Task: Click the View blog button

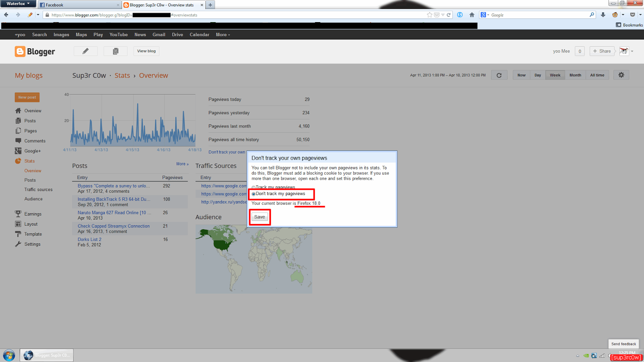Action: tap(146, 51)
